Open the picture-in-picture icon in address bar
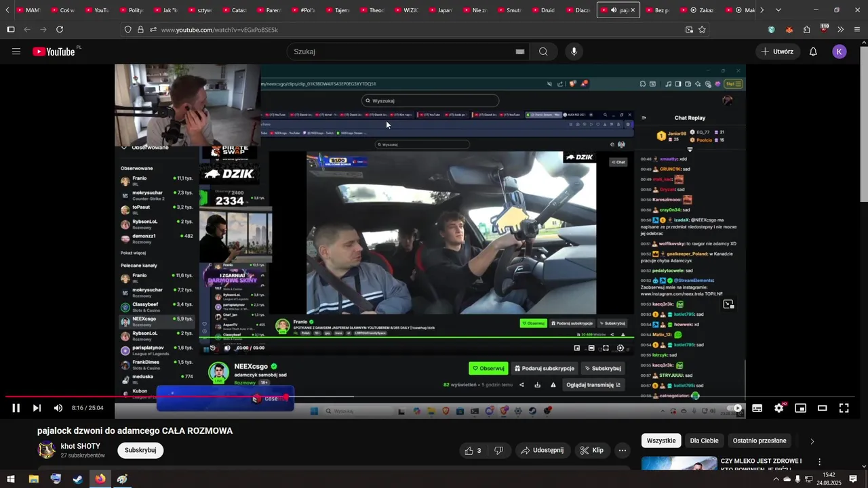 click(x=689, y=30)
